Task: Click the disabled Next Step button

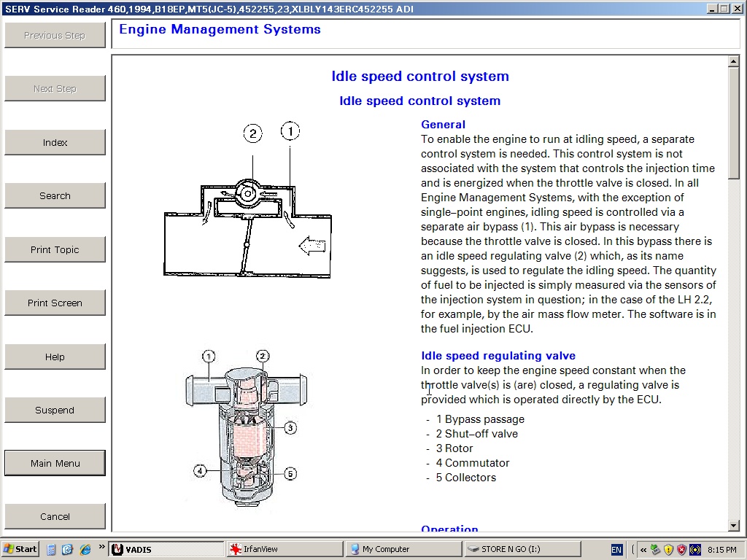Action: click(55, 88)
